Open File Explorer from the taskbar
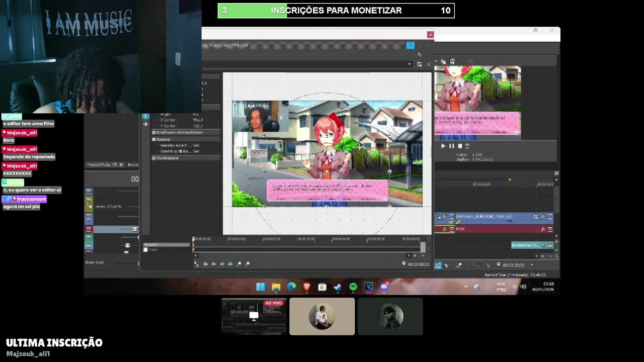Viewport: 644px width, 362px height. coord(276,287)
